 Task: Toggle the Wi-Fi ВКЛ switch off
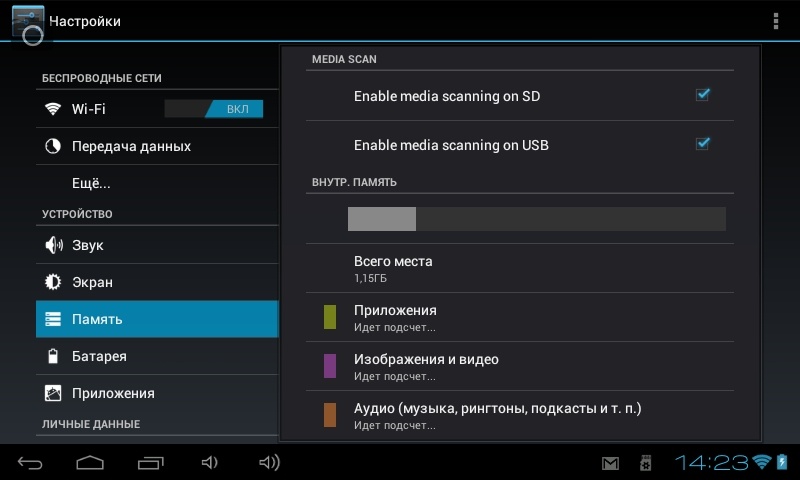coord(214,109)
